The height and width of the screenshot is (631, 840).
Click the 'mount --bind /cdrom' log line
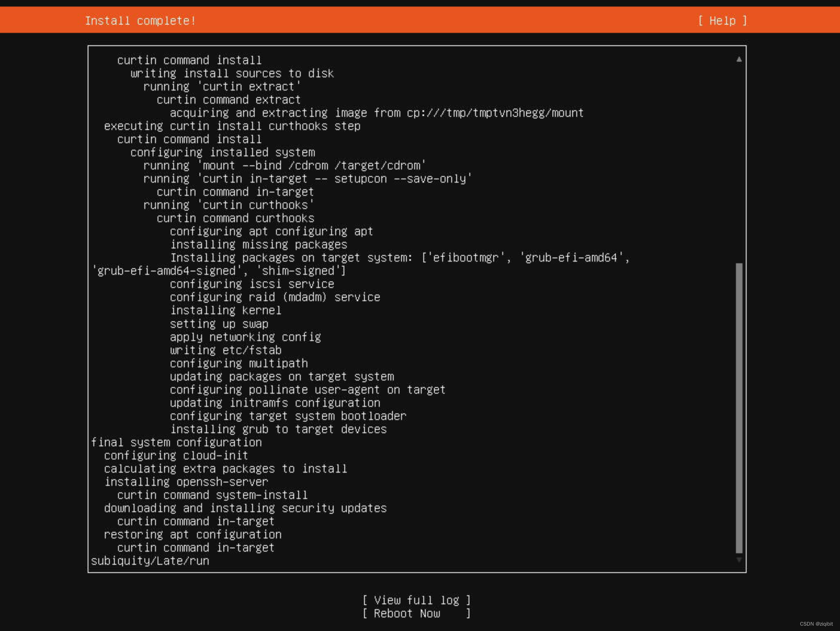(285, 165)
